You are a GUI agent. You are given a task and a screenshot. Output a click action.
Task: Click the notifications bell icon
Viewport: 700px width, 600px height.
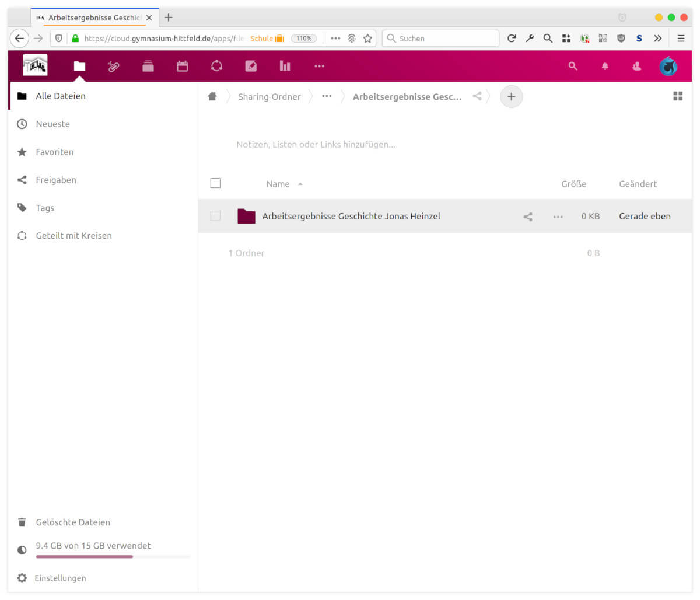605,67
